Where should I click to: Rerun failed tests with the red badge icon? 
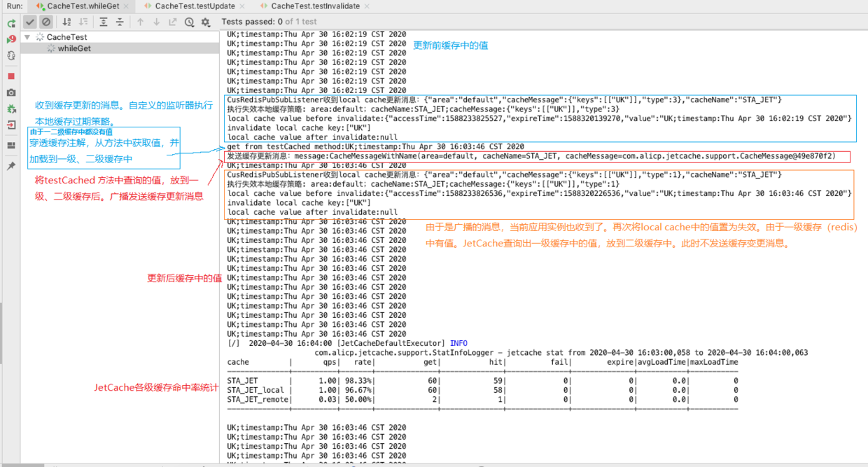[11, 39]
